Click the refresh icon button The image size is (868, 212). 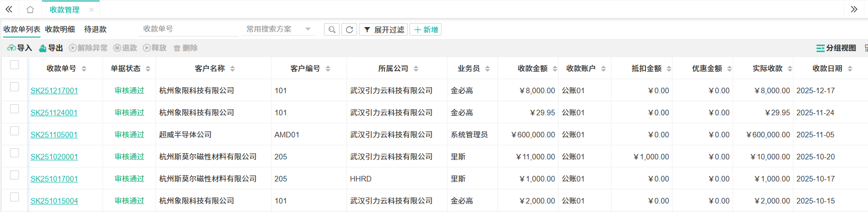point(349,30)
